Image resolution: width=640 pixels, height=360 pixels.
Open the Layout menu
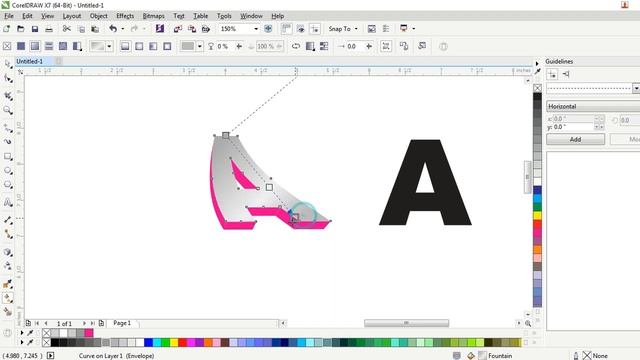pyautogui.click(x=72, y=16)
